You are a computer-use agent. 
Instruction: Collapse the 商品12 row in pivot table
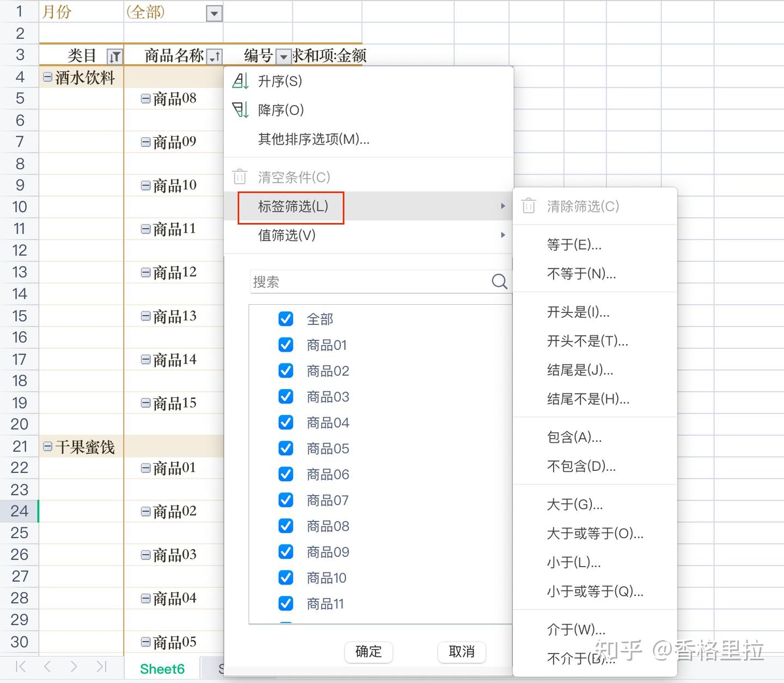tap(145, 272)
